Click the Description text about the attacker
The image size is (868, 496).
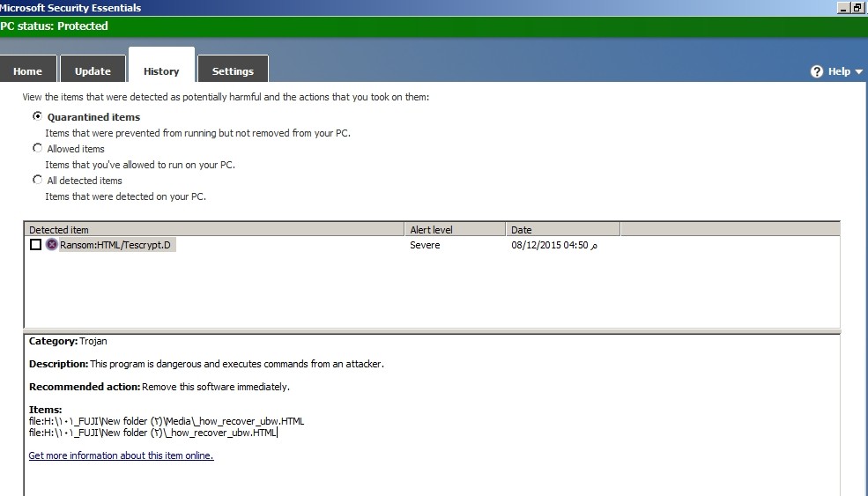pyautogui.click(x=206, y=364)
